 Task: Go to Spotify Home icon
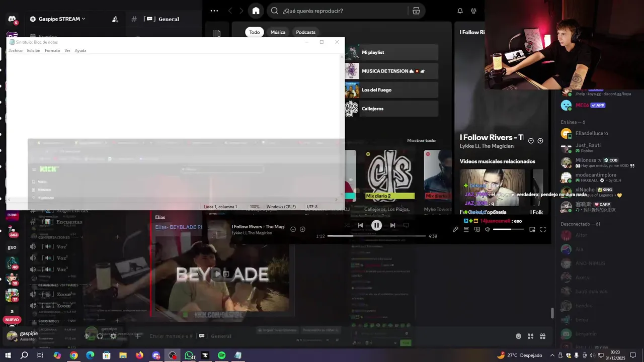click(x=256, y=11)
